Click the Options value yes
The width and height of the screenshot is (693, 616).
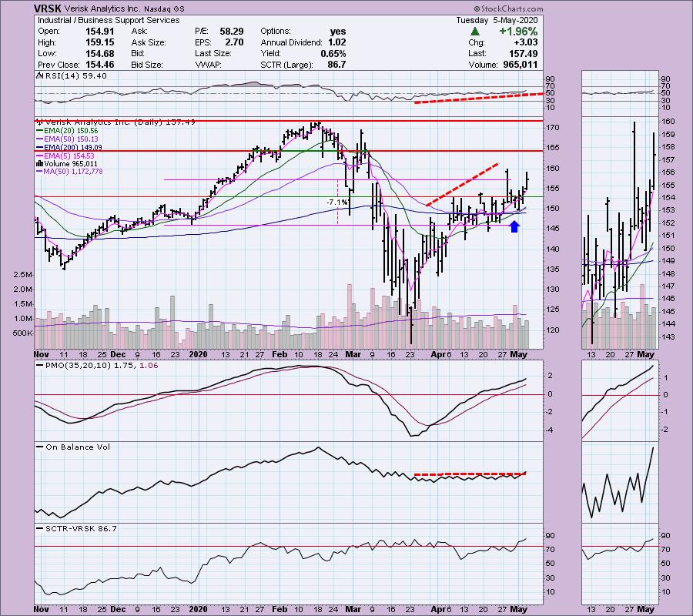338,32
